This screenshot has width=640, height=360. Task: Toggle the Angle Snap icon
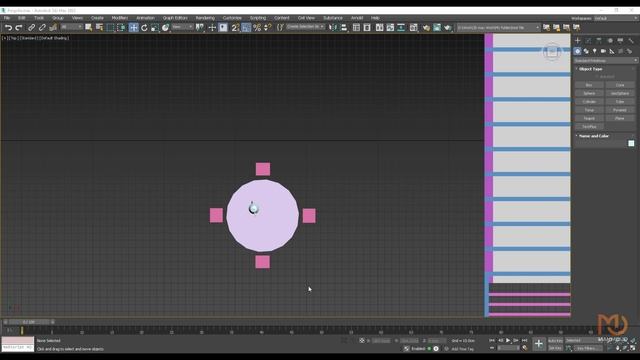point(246,28)
